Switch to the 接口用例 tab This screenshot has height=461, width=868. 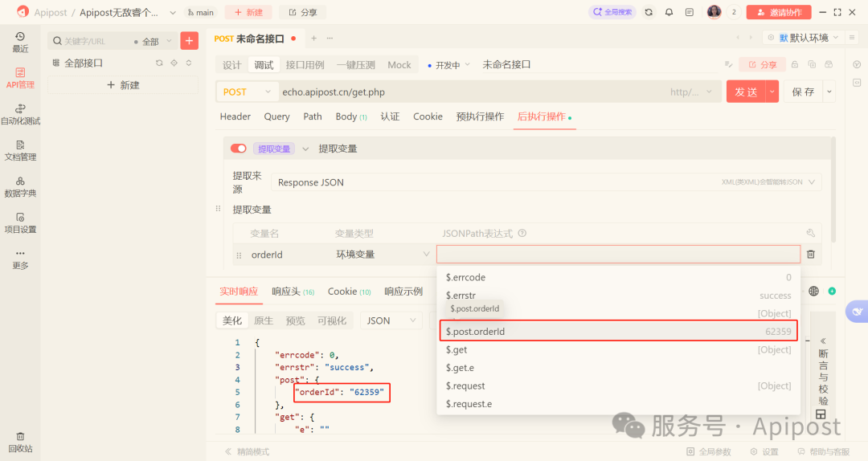point(305,65)
